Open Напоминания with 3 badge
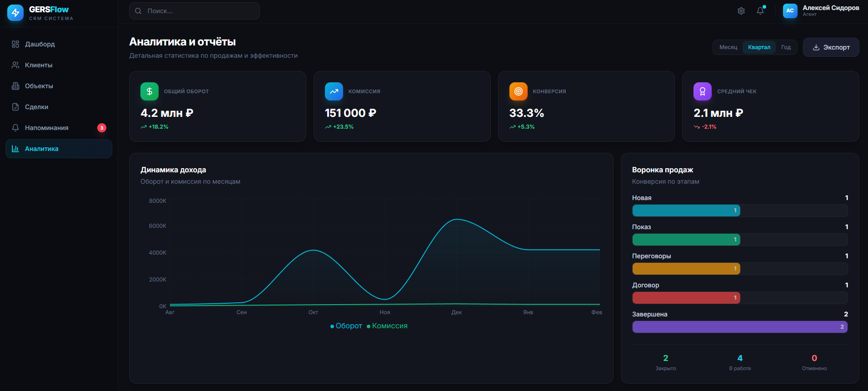The height and width of the screenshot is (391, 868). 46,128
